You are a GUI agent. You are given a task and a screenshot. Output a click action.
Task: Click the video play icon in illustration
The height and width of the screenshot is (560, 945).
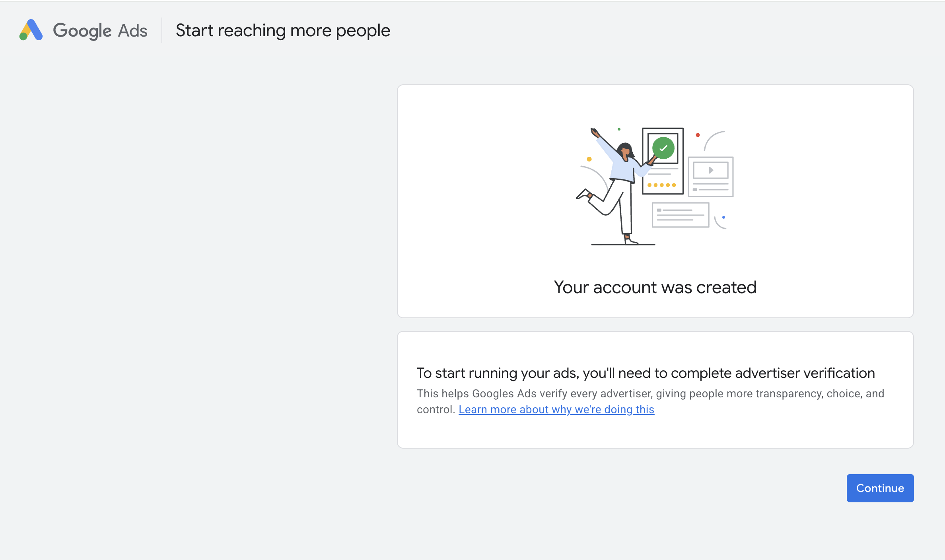(x=711, y=170)
